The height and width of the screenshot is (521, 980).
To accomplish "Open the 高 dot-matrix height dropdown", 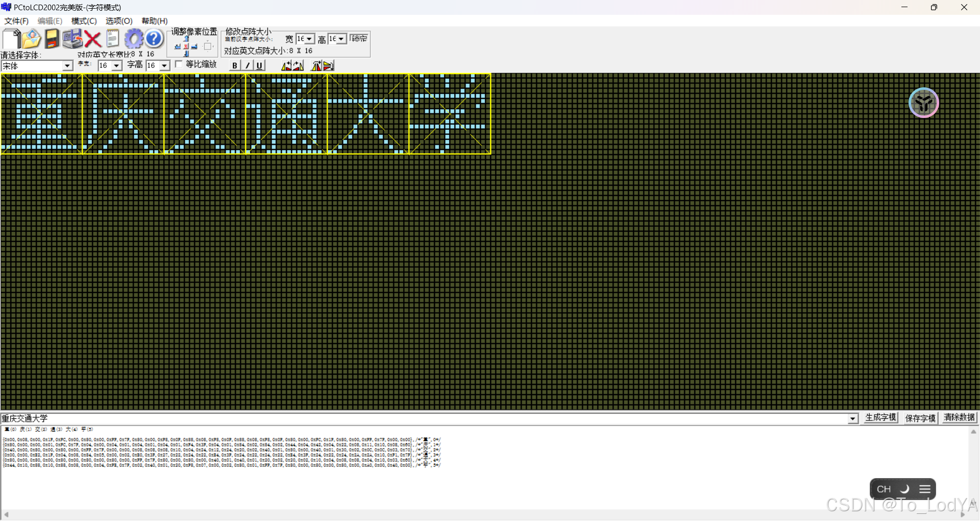I will click(341, 39).
